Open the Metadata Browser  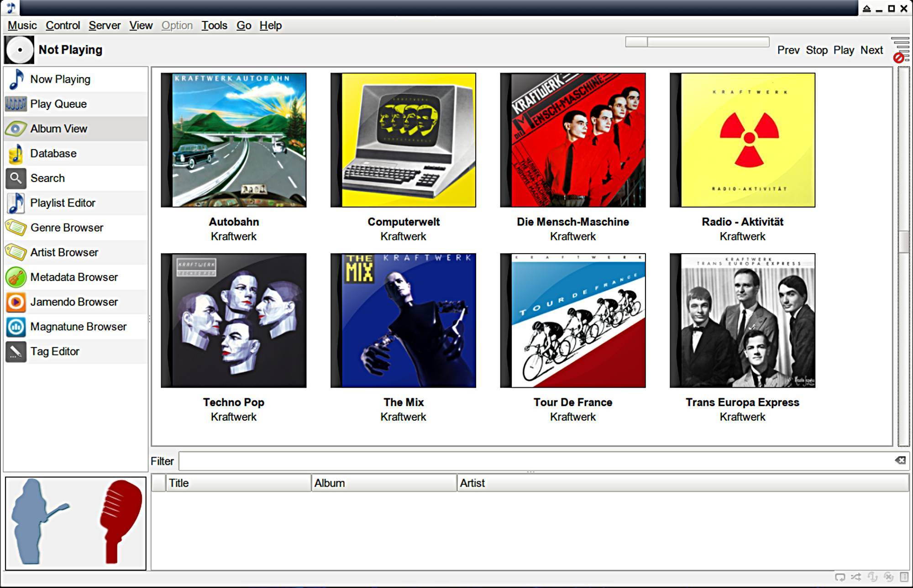76,277
